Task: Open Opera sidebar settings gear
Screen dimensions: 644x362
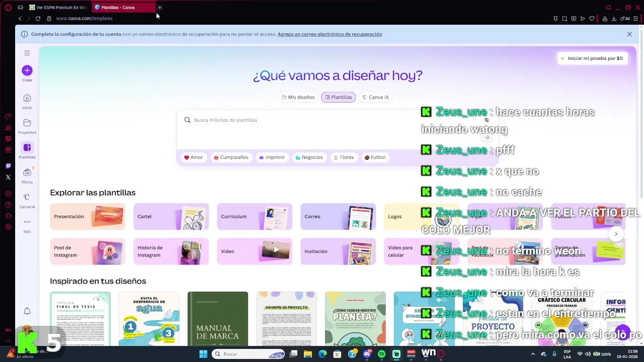Action: 8,227
